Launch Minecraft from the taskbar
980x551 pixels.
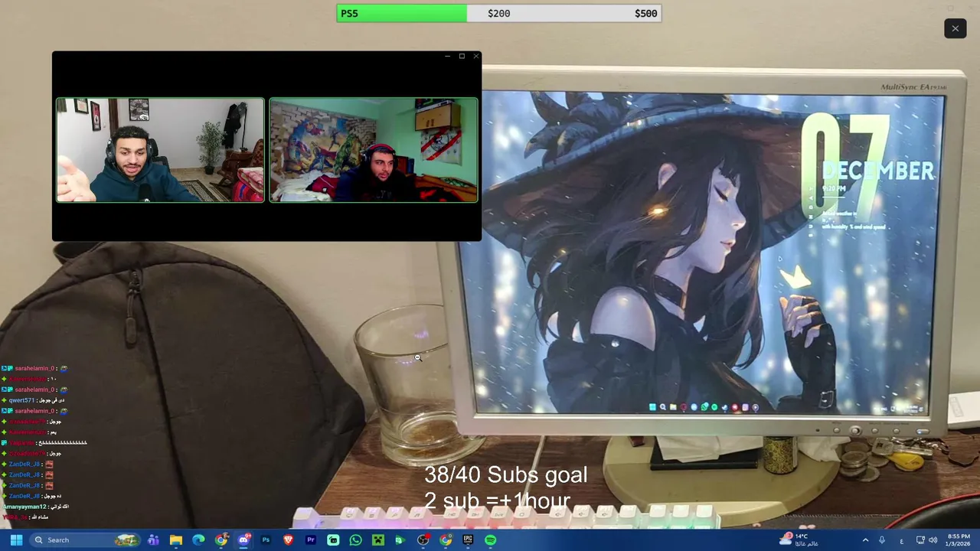pyautogui.click(x=377, y=540)
